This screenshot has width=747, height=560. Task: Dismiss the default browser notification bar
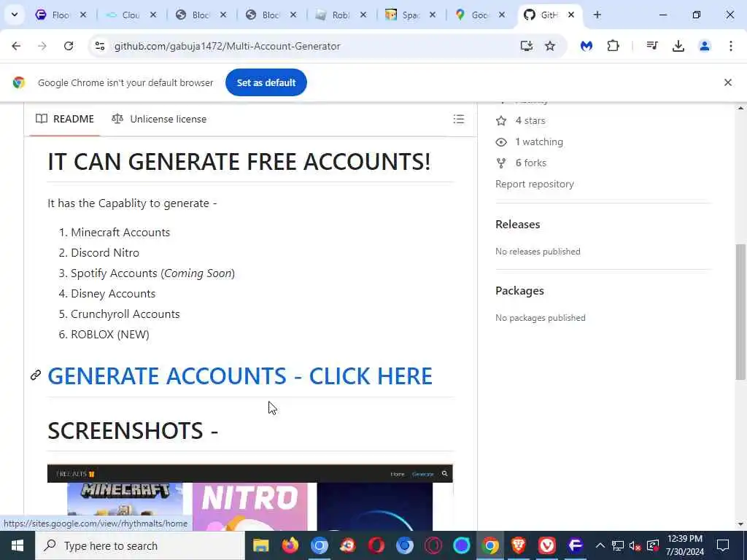[x=727, y=82]
